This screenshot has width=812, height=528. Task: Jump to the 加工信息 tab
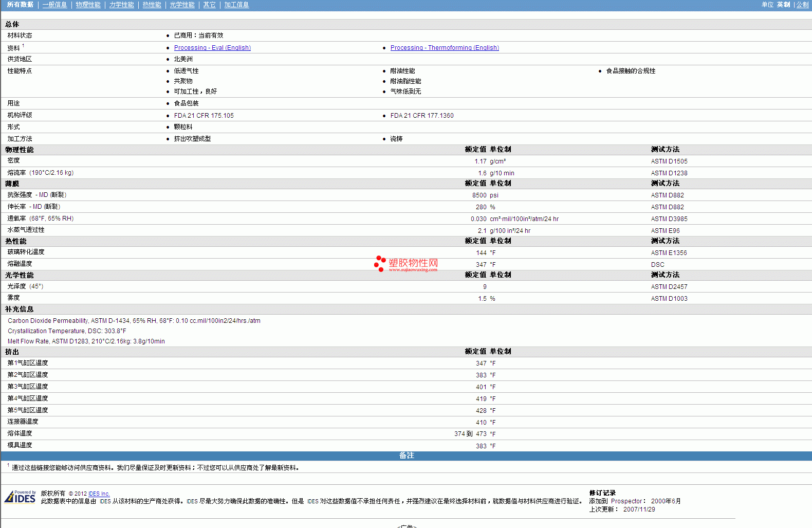point(236,5)
